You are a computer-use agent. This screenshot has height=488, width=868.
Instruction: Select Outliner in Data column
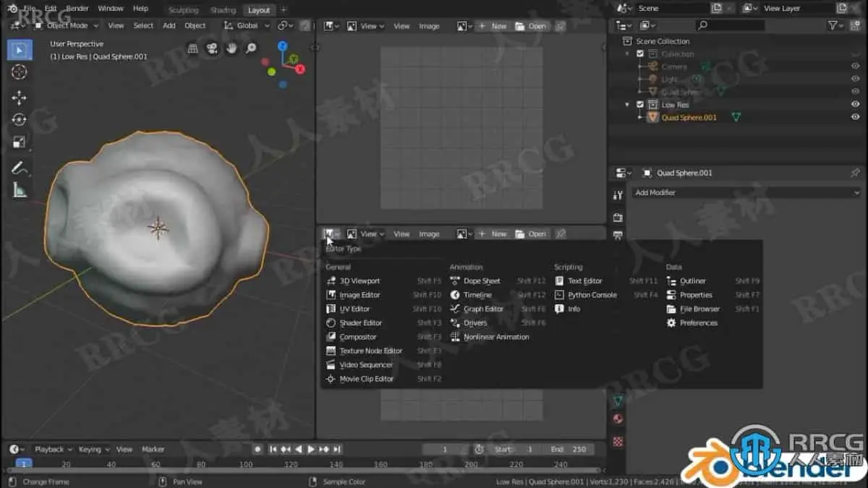tap(692, 281)
